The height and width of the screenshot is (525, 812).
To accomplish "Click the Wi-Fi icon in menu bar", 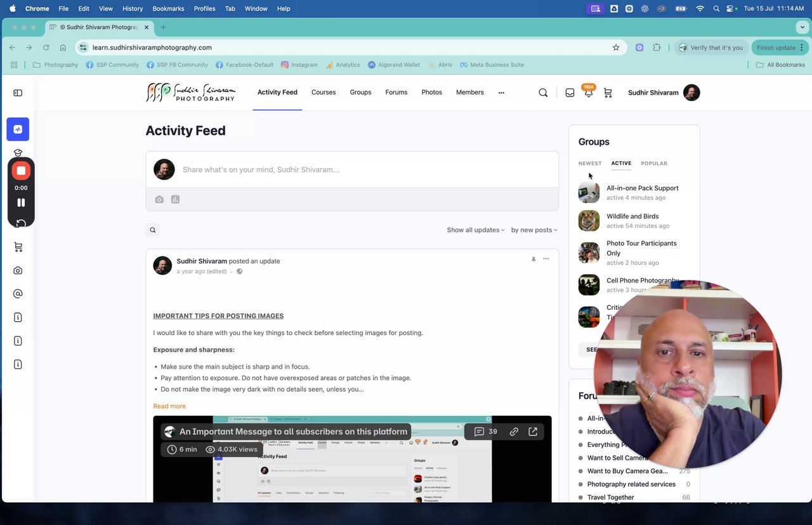I will [700, 9].
